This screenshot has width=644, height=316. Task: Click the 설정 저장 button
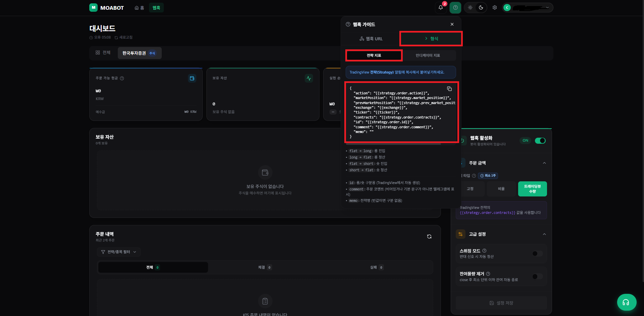[501, 303]
